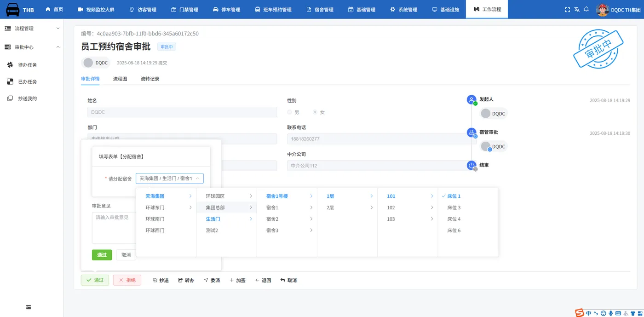Open the 请分配宿舍 cascader dropdown

pyautogui.click(x=170, y=179)
